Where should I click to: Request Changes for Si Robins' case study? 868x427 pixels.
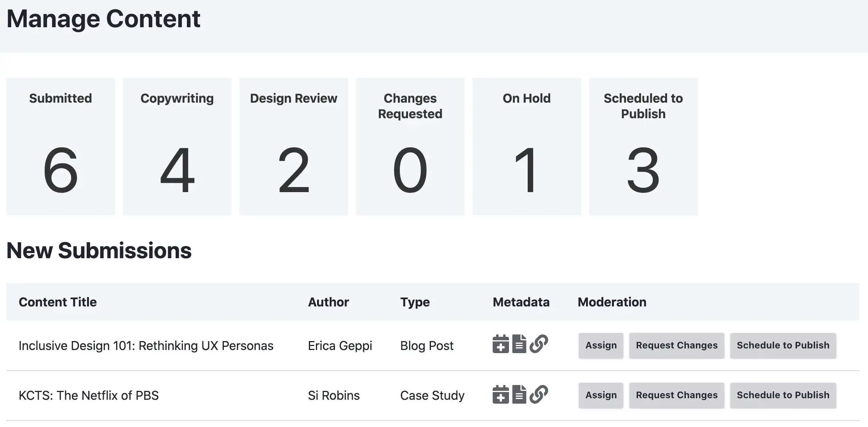pyautogui.click(x=676, y=395)
